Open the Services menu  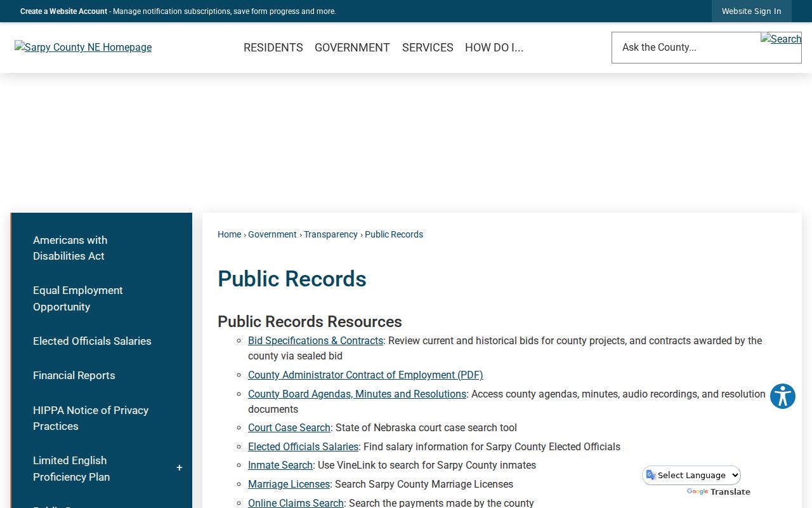coord(428,48)
